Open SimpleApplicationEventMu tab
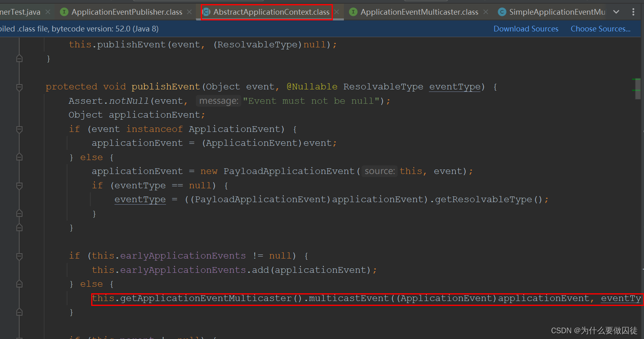Image resolution: width=644 pixels, height=339 pixels. 557,12
